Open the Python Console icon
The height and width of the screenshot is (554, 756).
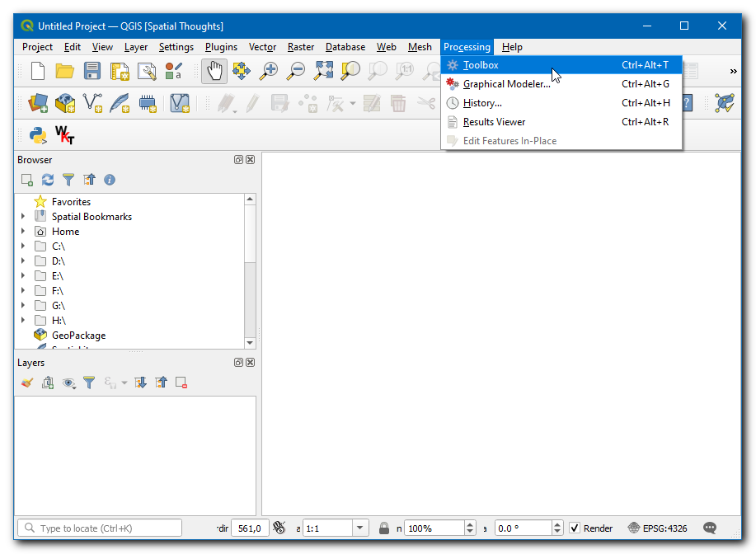point(37,134)
